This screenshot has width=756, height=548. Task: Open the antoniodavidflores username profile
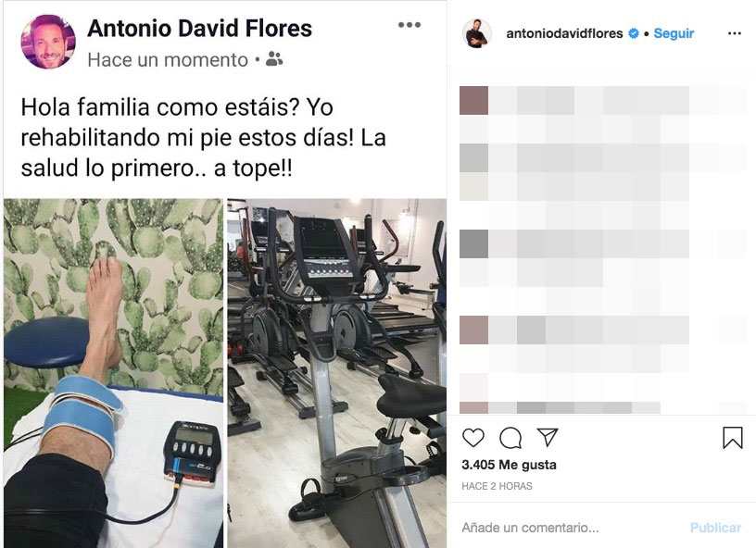564,33
